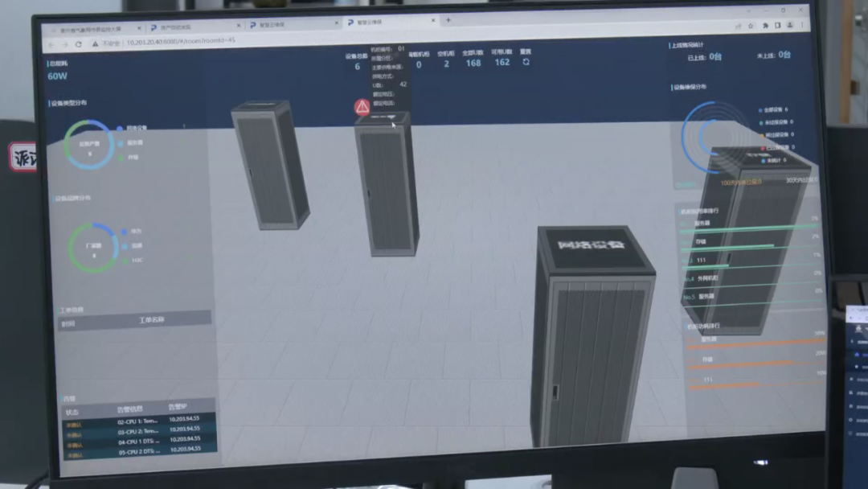
Task: Toggle 全部设备 legend in warranty chart
Action: point(773,109)
